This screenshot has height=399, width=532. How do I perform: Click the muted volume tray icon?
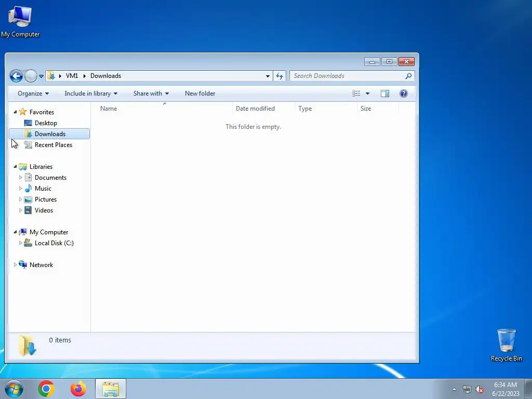[480, 390]
